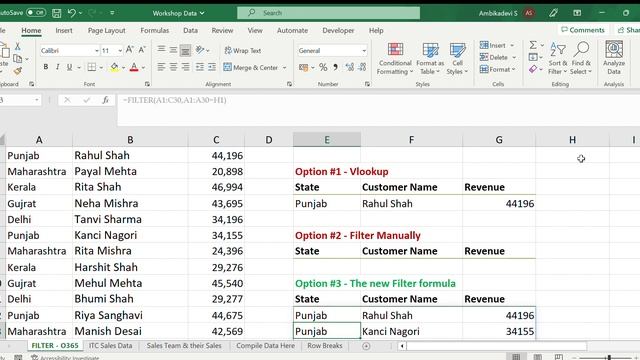The height and width of the screenshot is (360, 640).
Task: Switch to ITC Sales Data sheet
Action: pyautogui.click(x=110, y=345)
